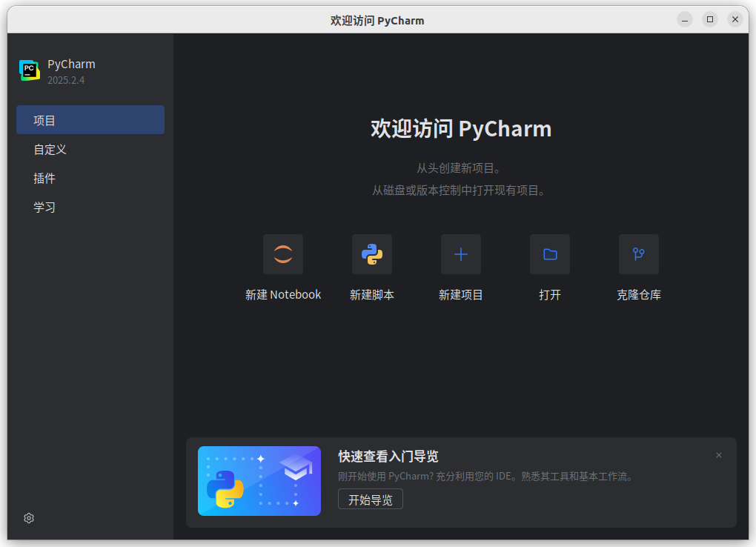756x547 pixels.
Task: Click the 打开 label
Action: coord(550,295)
